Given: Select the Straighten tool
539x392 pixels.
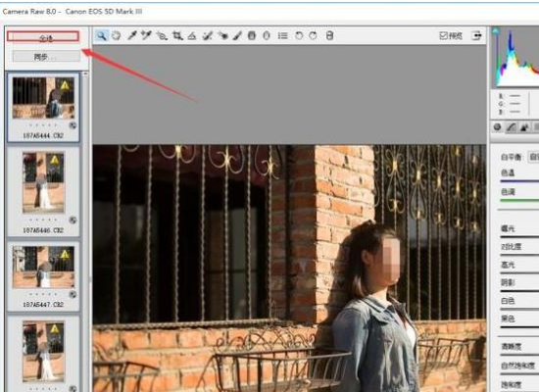Looking at the screenshot, I should (x=192, y=35).
